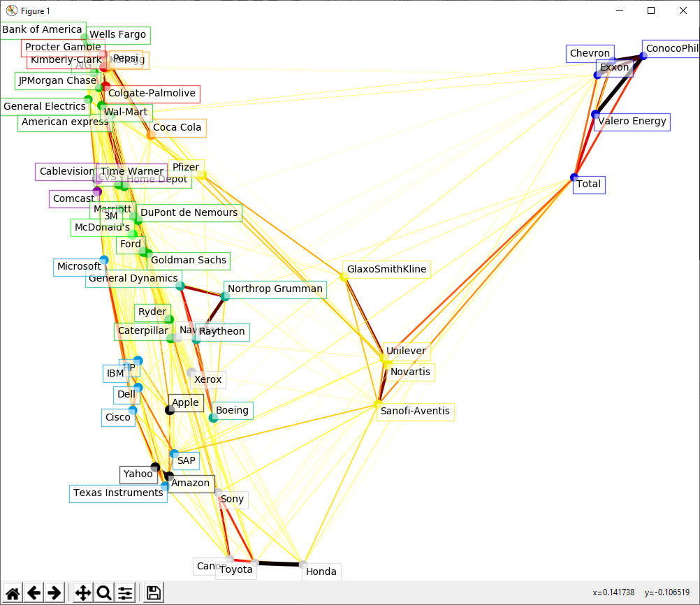Click the Cisco label
Image resolution: width=700 pixels, height=605 pixels.
[118, 418]
